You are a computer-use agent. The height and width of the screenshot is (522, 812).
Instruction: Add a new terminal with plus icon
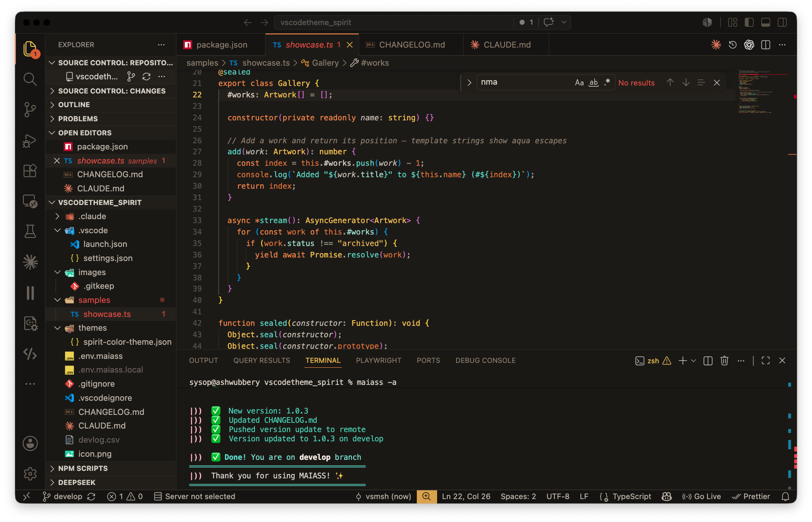pyautogui.click(x=683, y=361)
